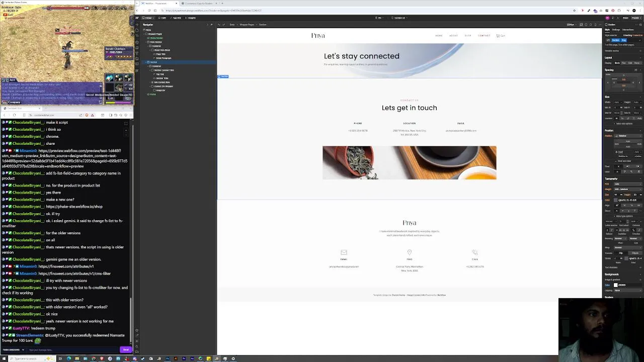This screenshot has width=644, height=362.
Task: Click the comments icon beside the user avatar
Action: click(613, 18)
